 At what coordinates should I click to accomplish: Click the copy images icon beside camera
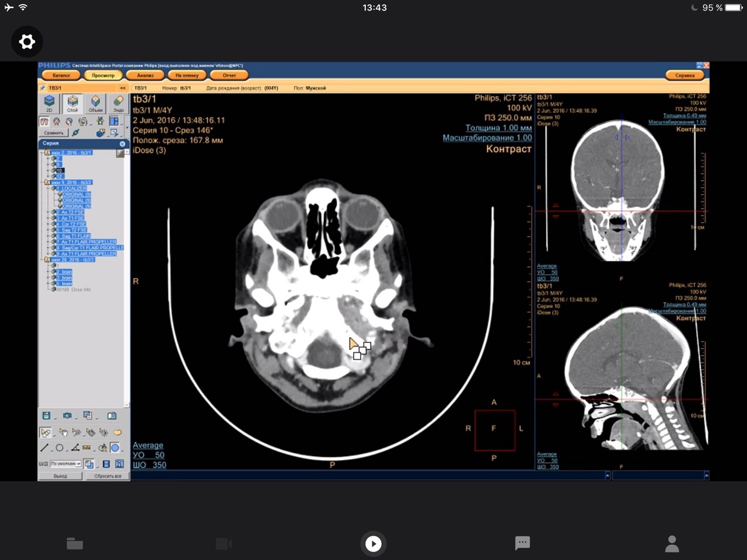pyautogui.click(x=88, y=415)
